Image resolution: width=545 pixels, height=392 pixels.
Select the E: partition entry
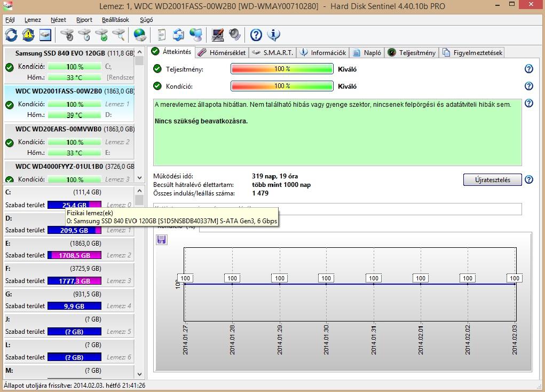69,249
